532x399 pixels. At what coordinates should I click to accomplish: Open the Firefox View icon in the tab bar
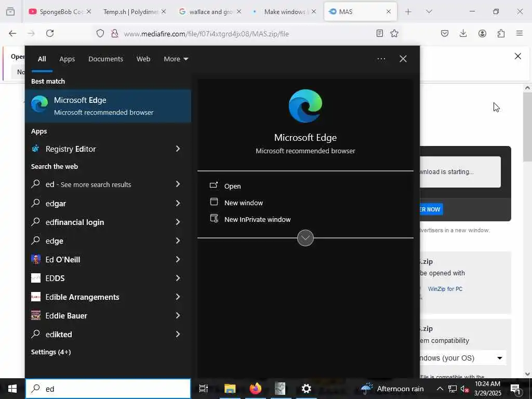click(x=10, y=11)
